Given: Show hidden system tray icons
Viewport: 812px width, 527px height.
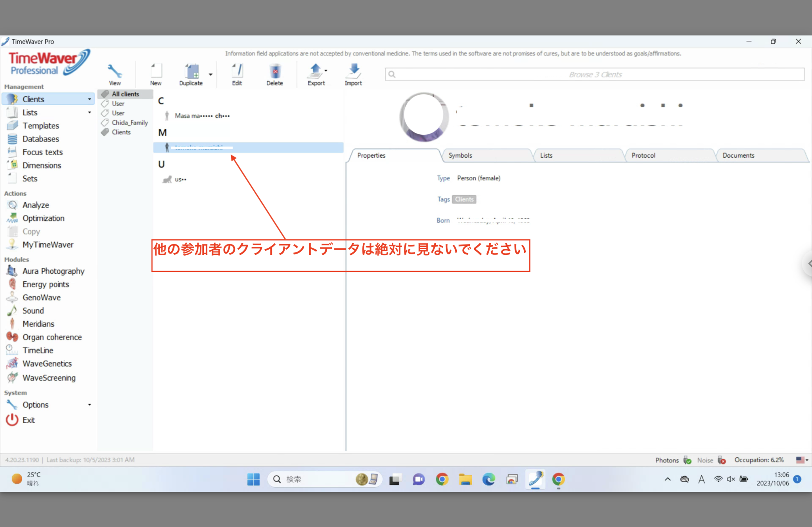Looking at the screenshot, I should click(x=668, y=479).
